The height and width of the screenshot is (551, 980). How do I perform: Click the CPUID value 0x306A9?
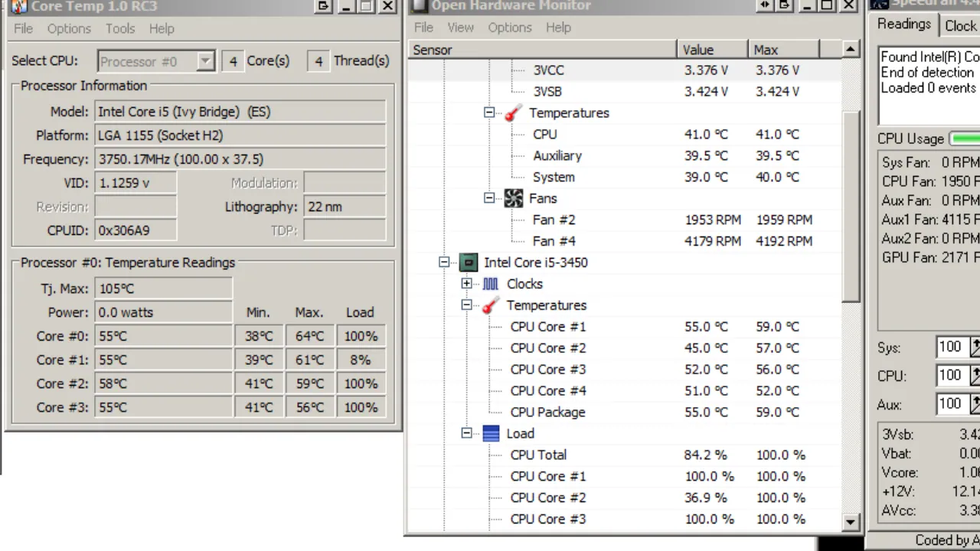pos(135,230)
